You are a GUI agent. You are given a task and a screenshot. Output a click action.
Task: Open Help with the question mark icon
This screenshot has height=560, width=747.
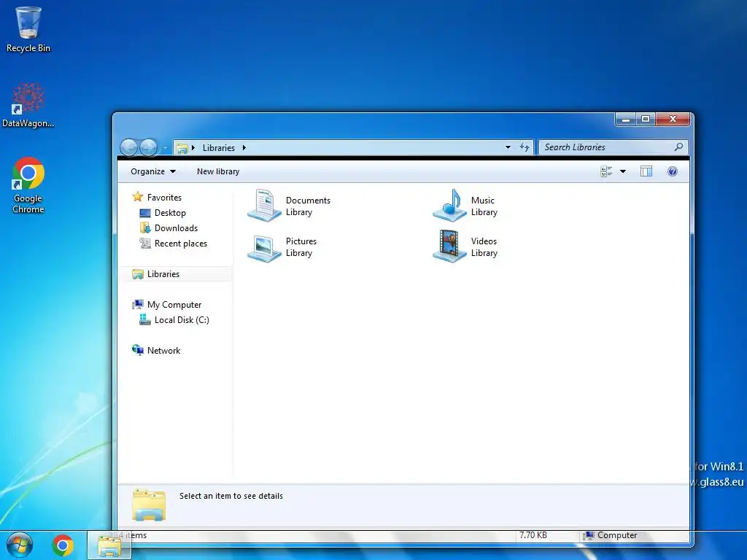click(x=672, y=171)
